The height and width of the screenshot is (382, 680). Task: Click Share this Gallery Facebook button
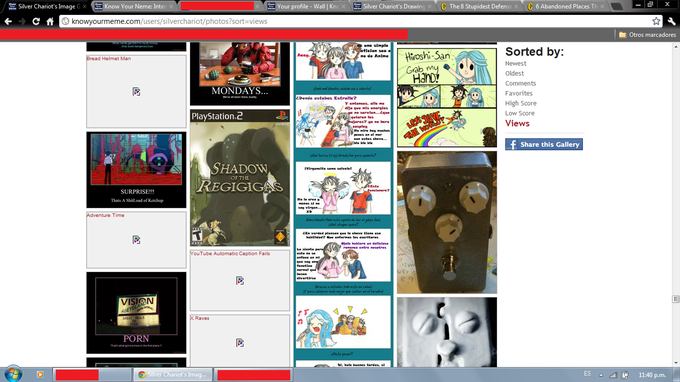click(544, 144)
